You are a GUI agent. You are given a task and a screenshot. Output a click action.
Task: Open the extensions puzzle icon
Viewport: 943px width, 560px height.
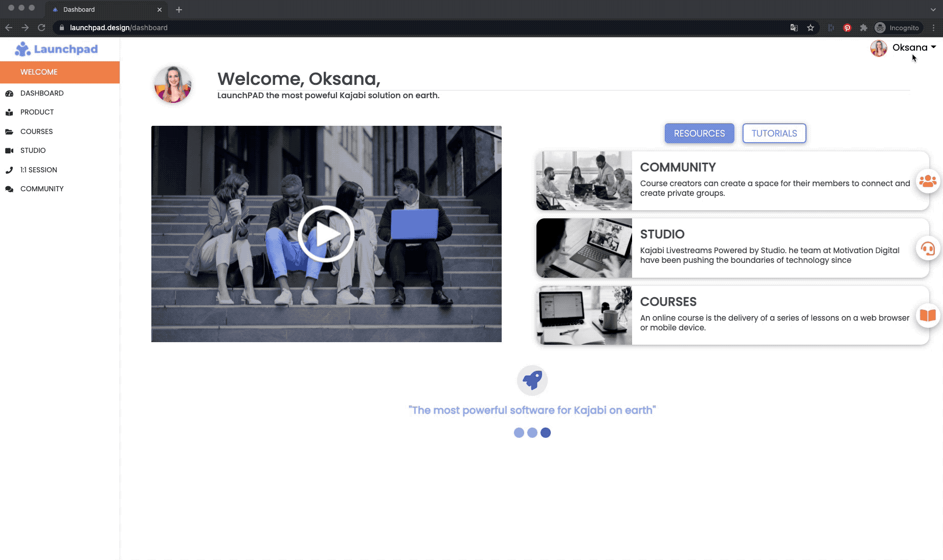coord(864,28)
